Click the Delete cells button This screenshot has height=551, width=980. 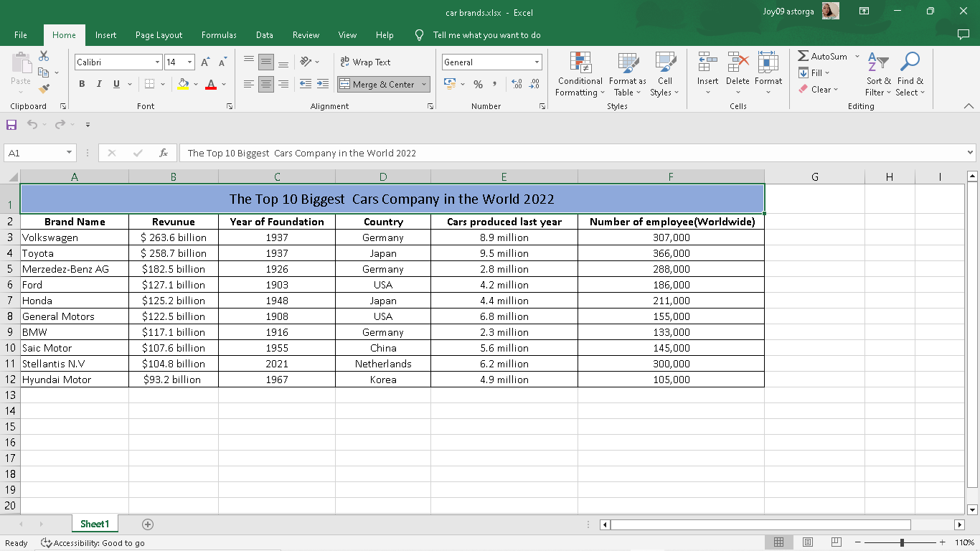[x=738, y=74]
